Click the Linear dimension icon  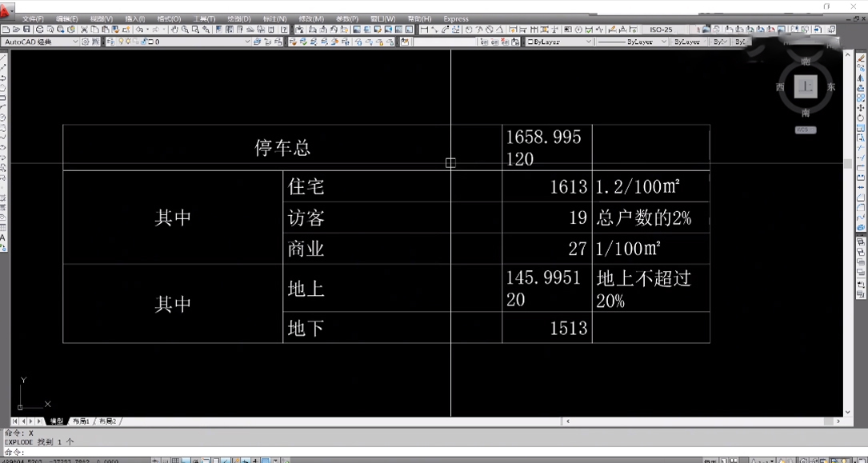[x=425, y=30]
